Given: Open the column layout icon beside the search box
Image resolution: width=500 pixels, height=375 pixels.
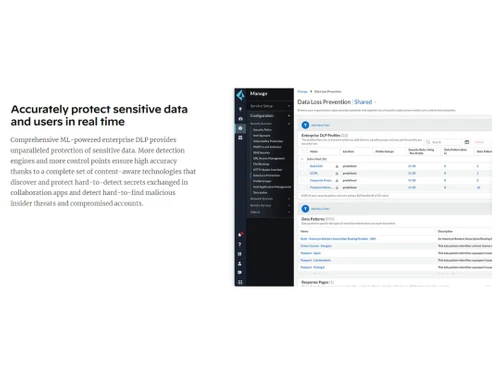Looking at the screenshot, I should (x=467, y=142).
